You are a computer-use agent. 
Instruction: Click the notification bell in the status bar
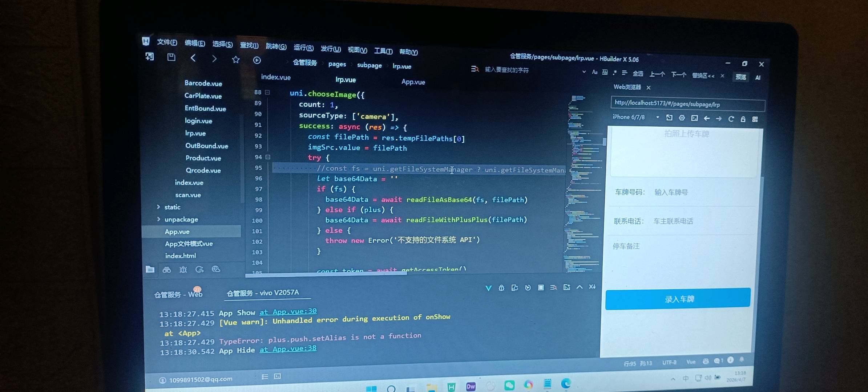pyautogui.click(x=742, y=360)
